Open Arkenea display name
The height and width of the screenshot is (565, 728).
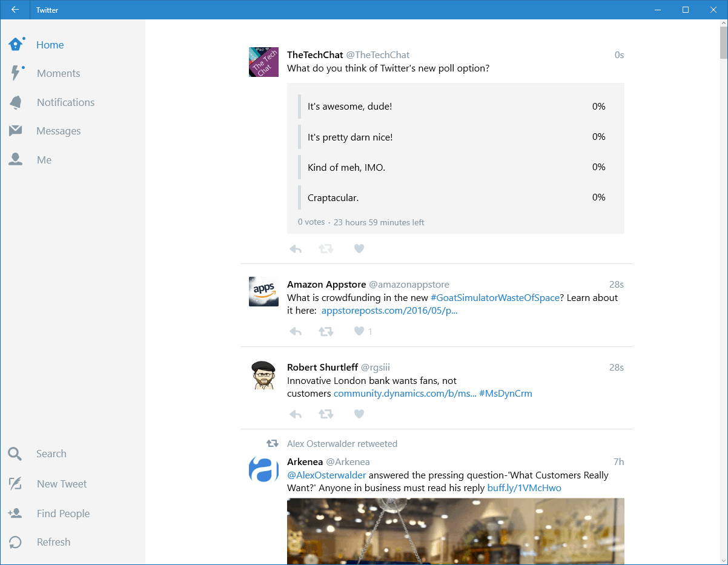coord(305,462)
